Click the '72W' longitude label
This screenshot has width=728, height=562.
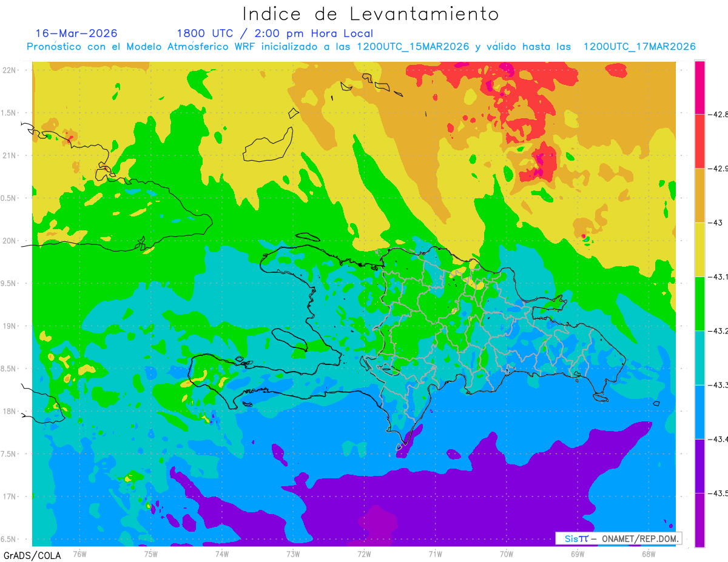364,554
